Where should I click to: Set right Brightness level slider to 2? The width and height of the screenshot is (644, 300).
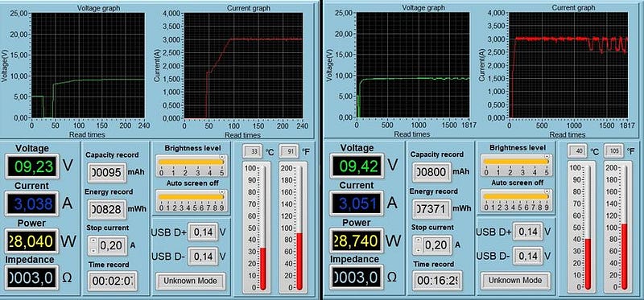[x=510, y=162]
